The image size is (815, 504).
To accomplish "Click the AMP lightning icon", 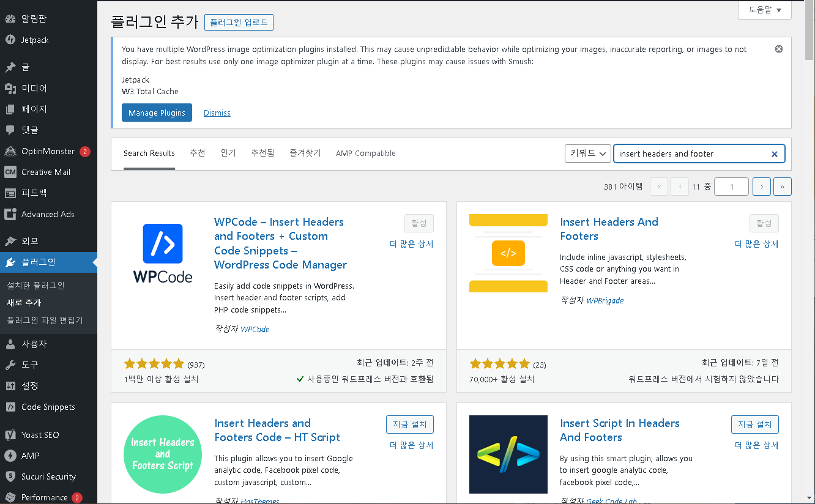I will [x=10, y=456].
